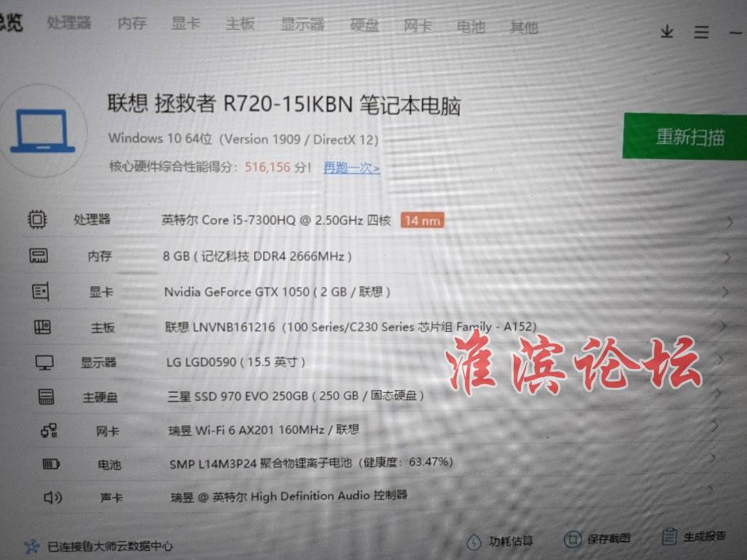Click the battery icon
The height and width of the screenshot is (560, 747).
(51, 464)
